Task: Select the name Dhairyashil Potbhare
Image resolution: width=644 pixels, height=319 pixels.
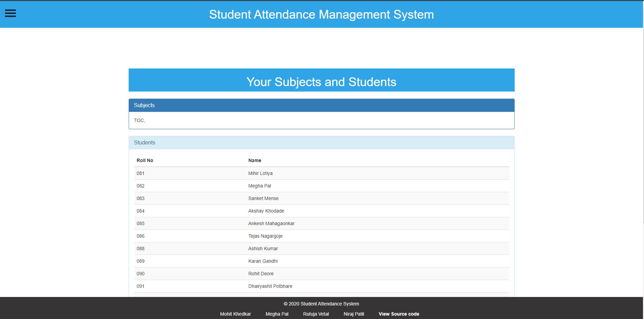Action: (x=270, y=286)
